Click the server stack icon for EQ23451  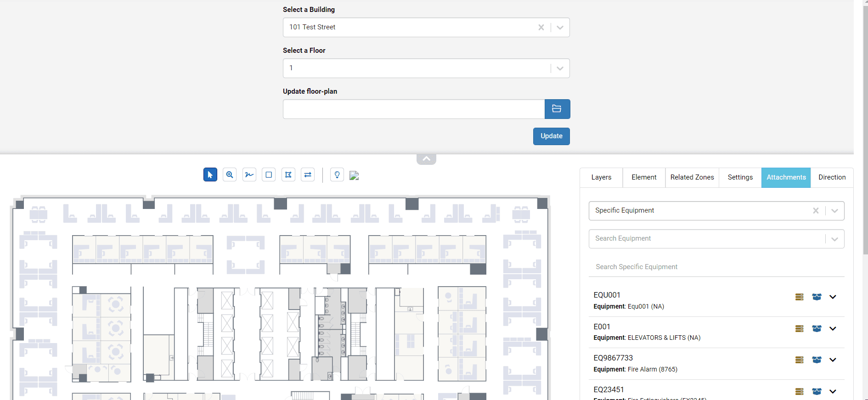point(800,392)
